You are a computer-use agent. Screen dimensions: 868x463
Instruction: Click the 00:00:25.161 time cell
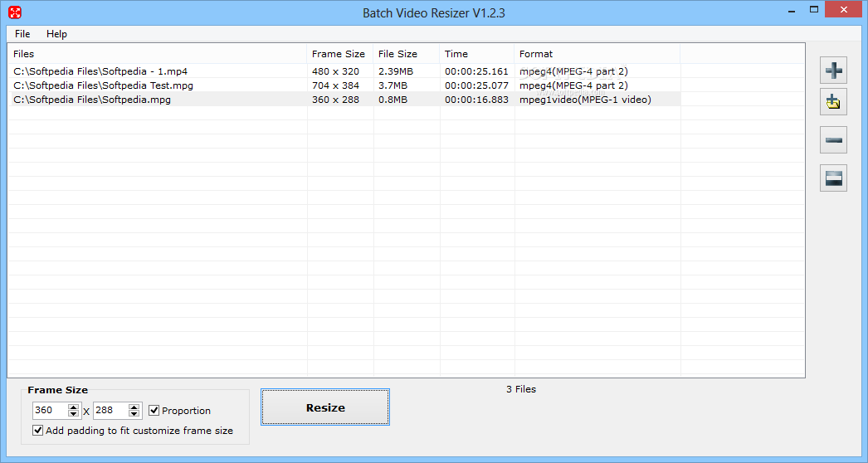click(476, 71)
